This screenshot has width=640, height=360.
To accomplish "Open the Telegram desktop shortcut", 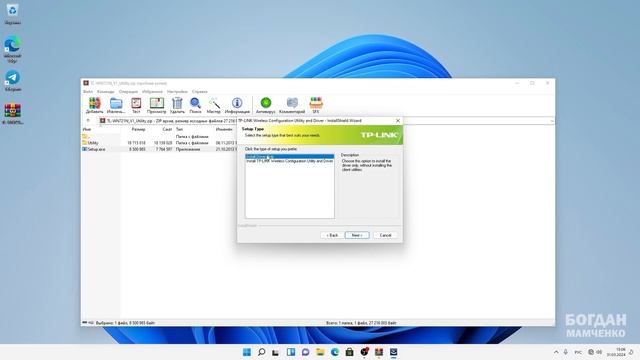I will [x=12, y=80].
